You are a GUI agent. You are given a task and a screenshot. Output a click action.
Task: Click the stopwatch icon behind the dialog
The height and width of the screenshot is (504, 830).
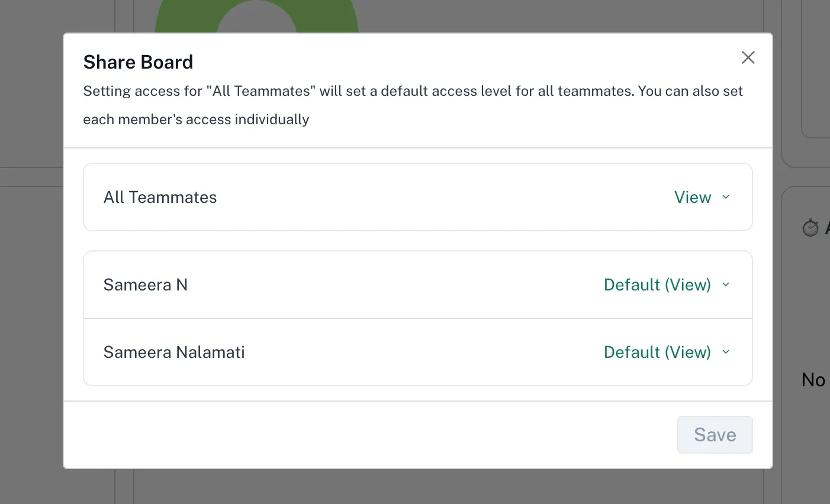point(810,228)
